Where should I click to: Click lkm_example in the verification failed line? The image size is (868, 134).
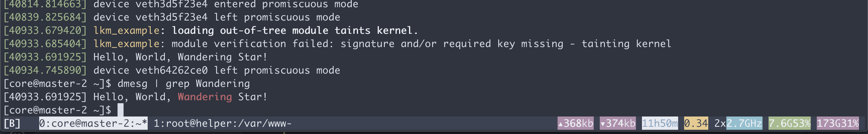[126, 44]
